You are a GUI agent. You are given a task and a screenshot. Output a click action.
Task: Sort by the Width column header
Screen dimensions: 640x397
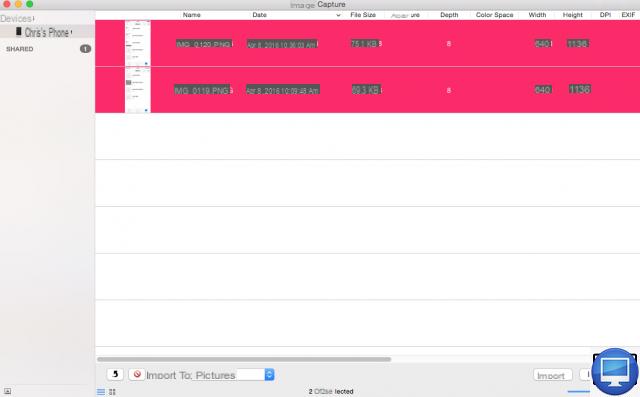537,15
